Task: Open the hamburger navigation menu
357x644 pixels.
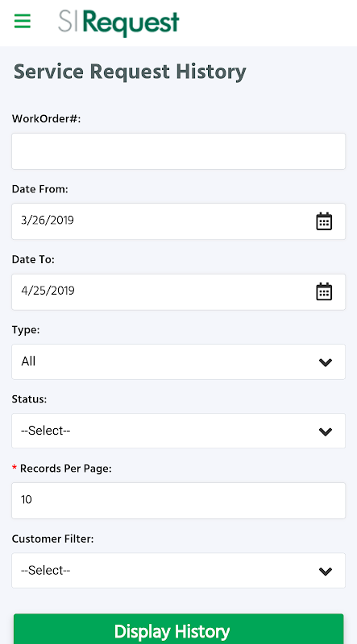Action: (x=23, y=21)
